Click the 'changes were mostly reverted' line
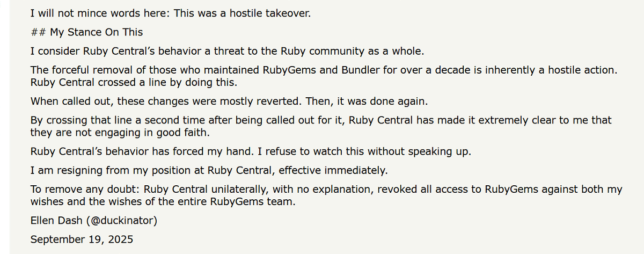This screenshot has width=644, height=254. point(229,101)
